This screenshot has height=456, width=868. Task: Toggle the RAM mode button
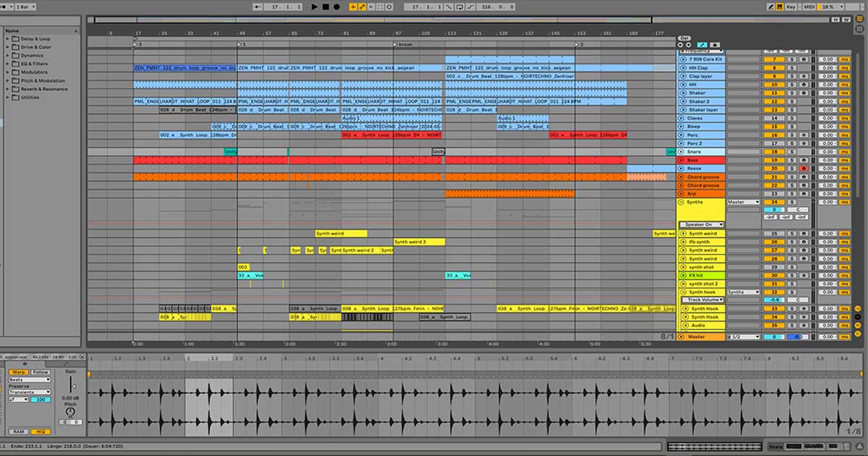click(x=19, y=431)
